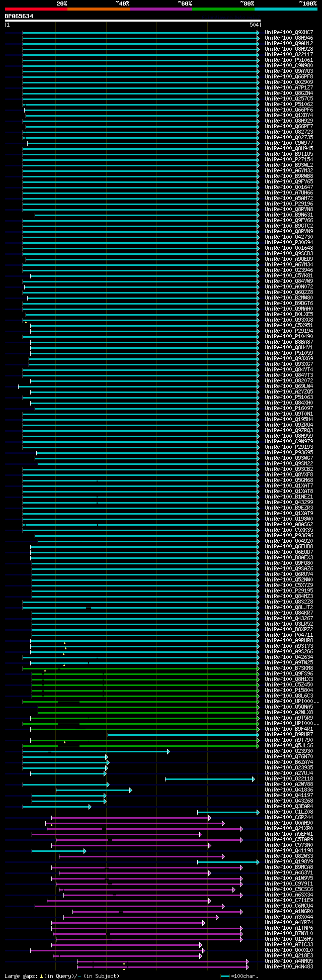Select label UniRef100_Q41836
322x980 pixels.
289,790
